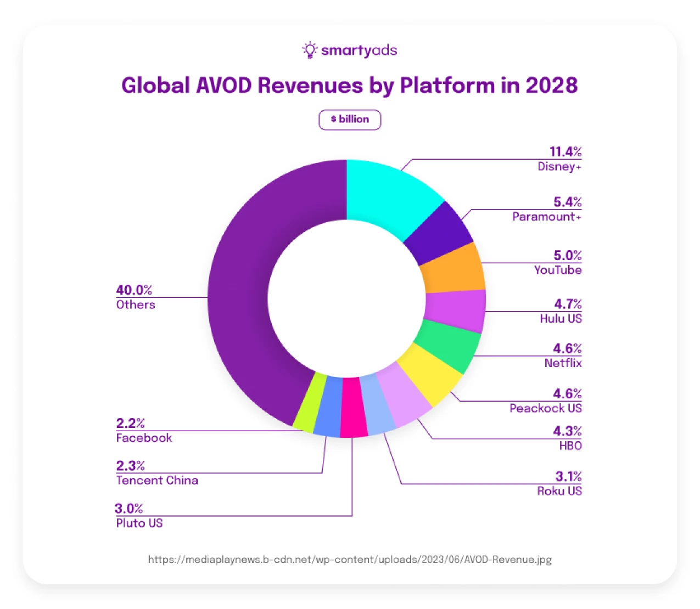Select the cyan Disney+ donut segment
The width and height of the screenshot is (700, 609).
click(x=389, y=194)
